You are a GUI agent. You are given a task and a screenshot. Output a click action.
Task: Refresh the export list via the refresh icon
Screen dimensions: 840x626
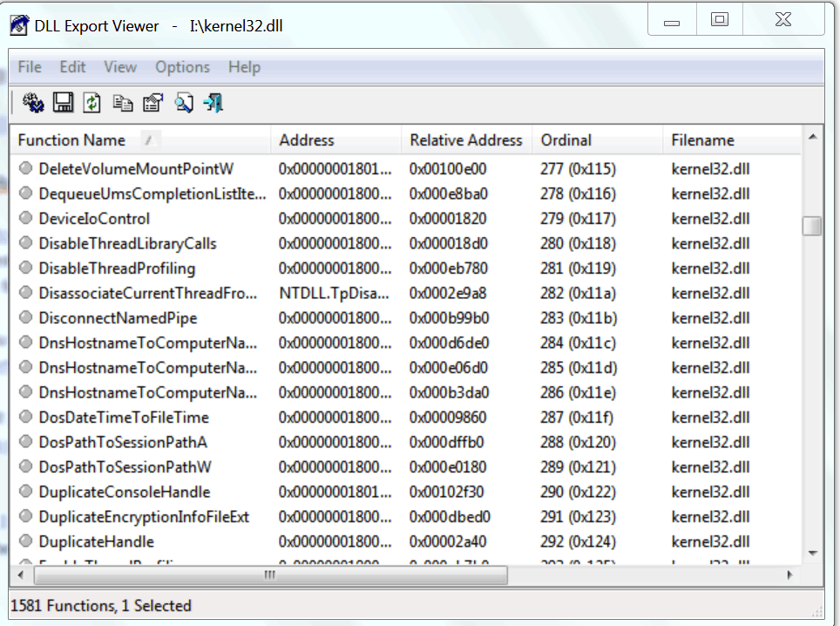pos(92,102)
